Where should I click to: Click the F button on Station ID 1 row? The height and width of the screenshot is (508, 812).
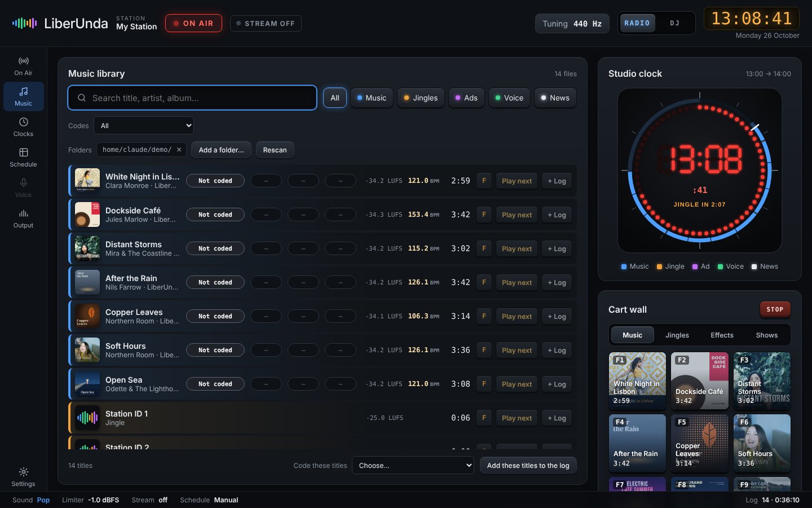coord(484,418)
